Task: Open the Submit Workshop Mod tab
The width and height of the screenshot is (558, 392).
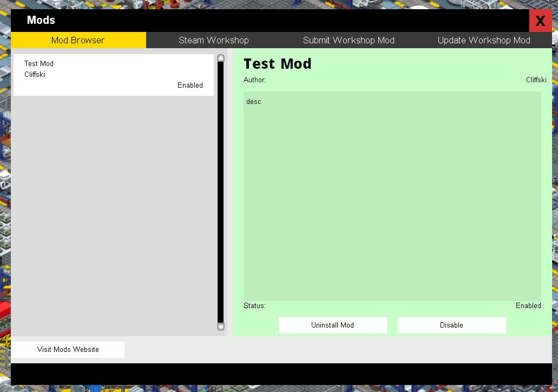Action: [x=349, y=40]
